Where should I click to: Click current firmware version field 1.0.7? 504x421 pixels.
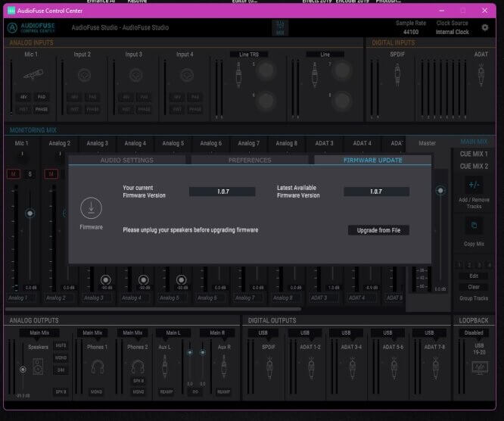point(222,192)
